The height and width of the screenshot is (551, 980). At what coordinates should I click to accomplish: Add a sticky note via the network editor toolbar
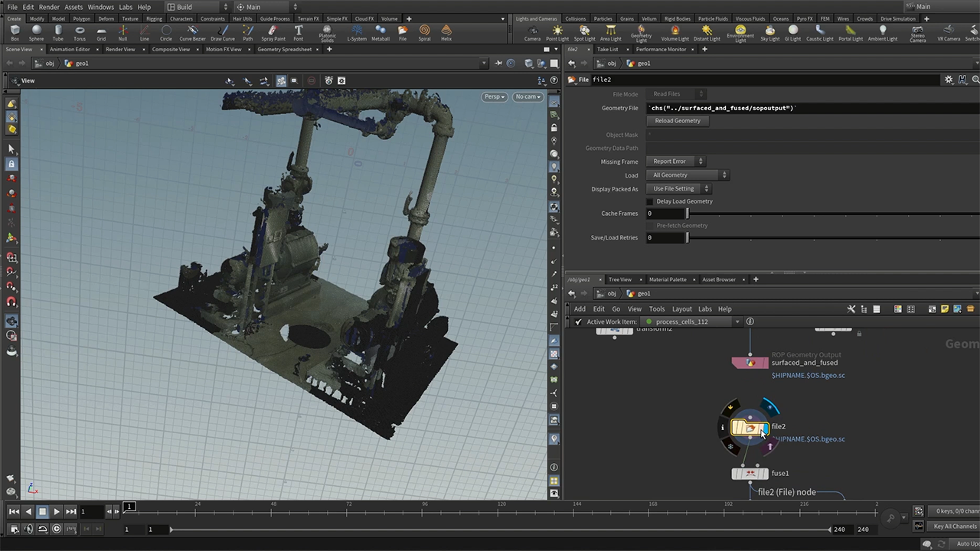coord(945,308)
